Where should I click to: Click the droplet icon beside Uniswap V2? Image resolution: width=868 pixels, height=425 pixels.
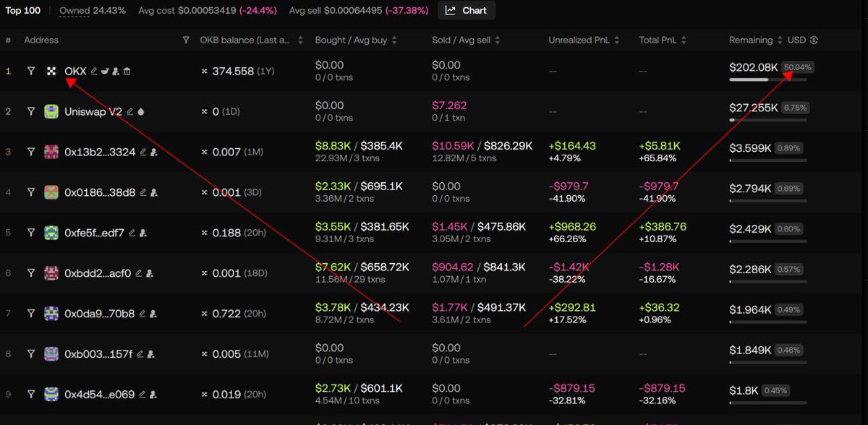141,112
